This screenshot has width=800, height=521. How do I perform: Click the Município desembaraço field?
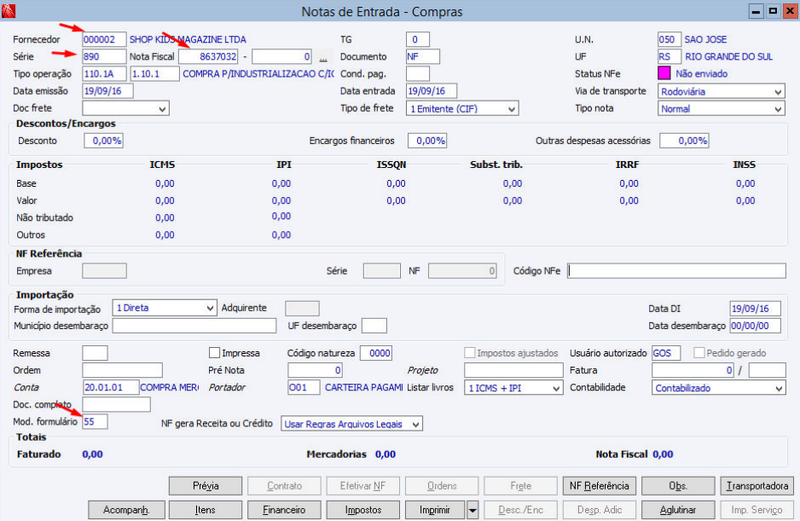click(x=194, y=326)
